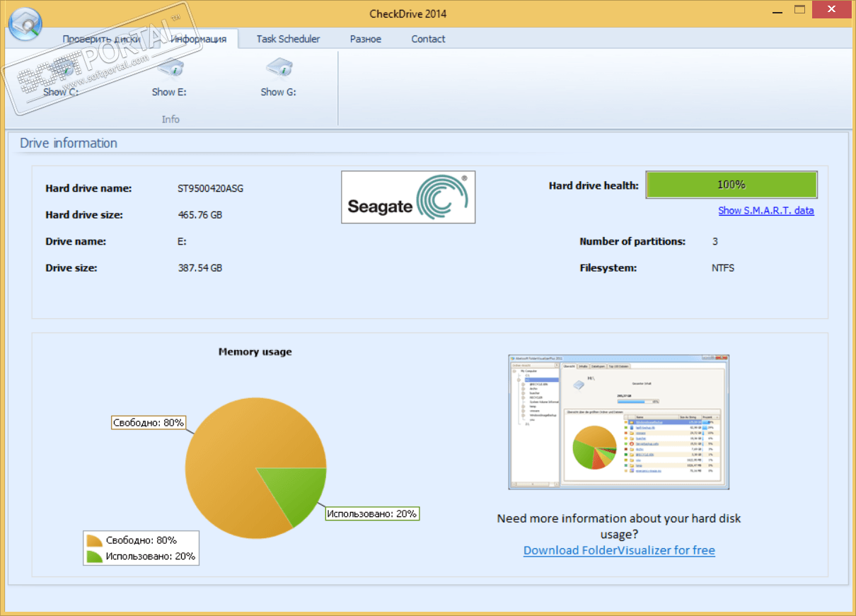Click the Show E: drive icon
This screenshot has width=856, height=616.
(x=170, y=69)
